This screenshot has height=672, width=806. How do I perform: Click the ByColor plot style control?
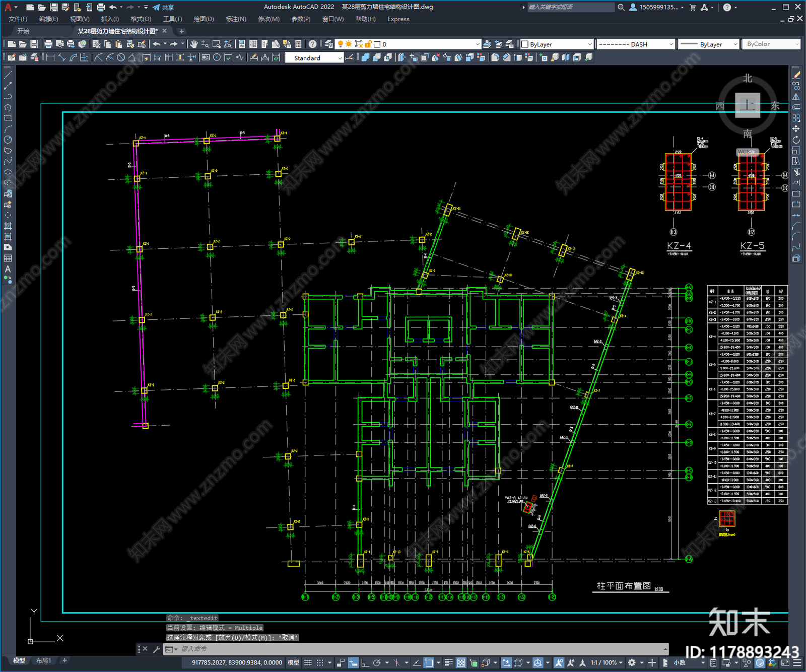(771, 44)
